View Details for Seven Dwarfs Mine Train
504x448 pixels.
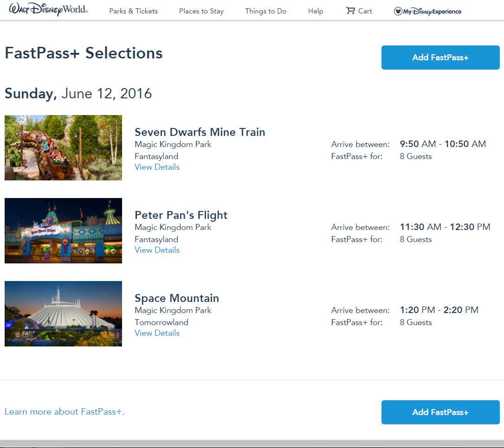[x=157, y=167]
